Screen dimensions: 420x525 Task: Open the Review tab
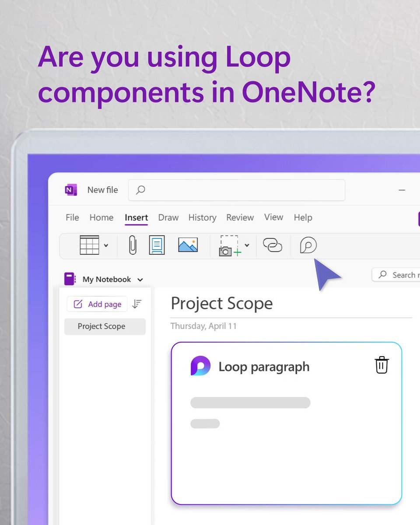(240, 217)
